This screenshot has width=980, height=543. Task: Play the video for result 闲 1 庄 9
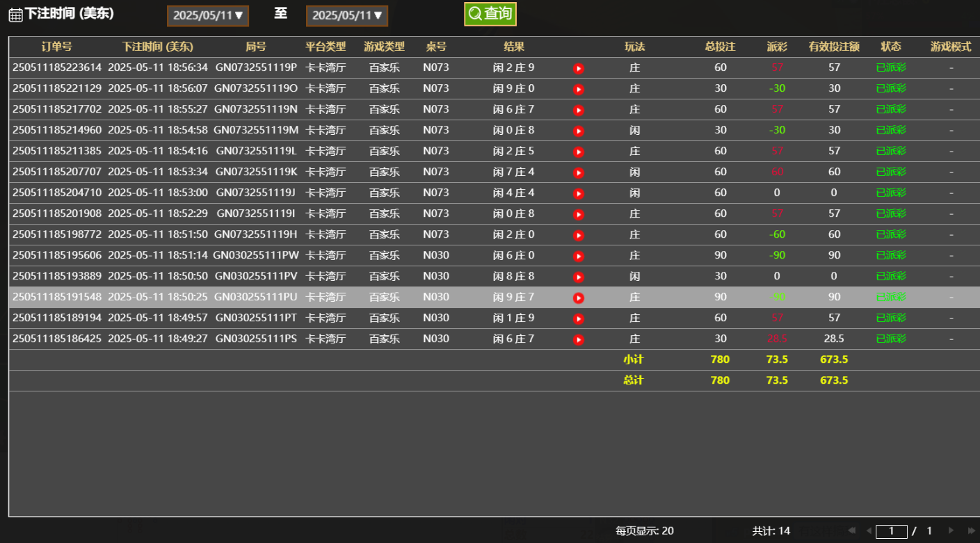tap(578, 318)
